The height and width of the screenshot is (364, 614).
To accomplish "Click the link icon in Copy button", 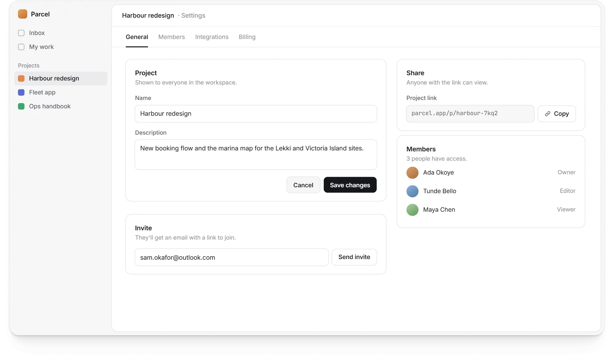I will coord(548,114).
